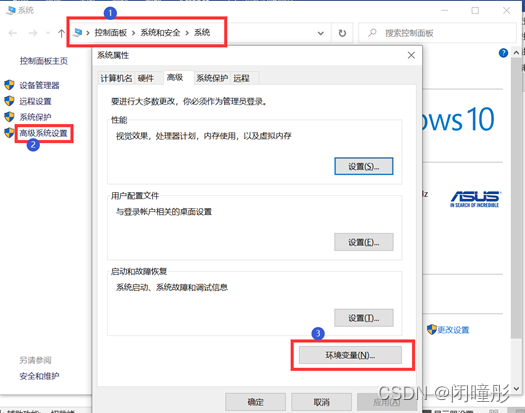The height and width of the screenshot is (413, 525).
Task: Switch to 计算机名 tab
Action: click(116, 78)
